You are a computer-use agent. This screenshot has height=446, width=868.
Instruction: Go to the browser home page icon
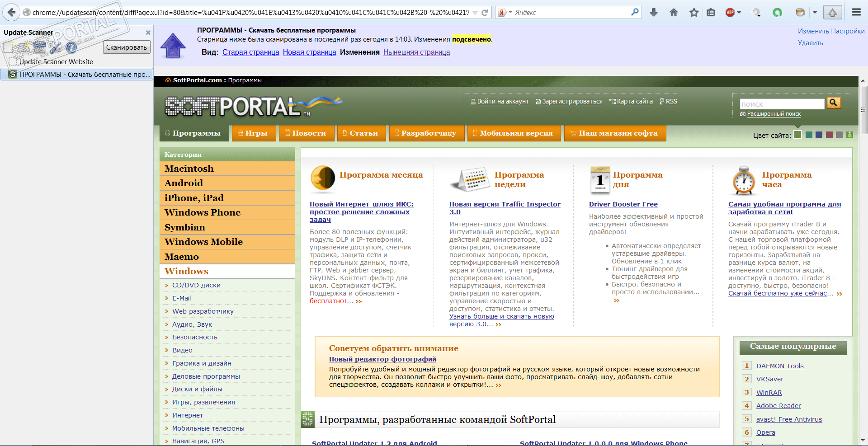pos(674,13)
